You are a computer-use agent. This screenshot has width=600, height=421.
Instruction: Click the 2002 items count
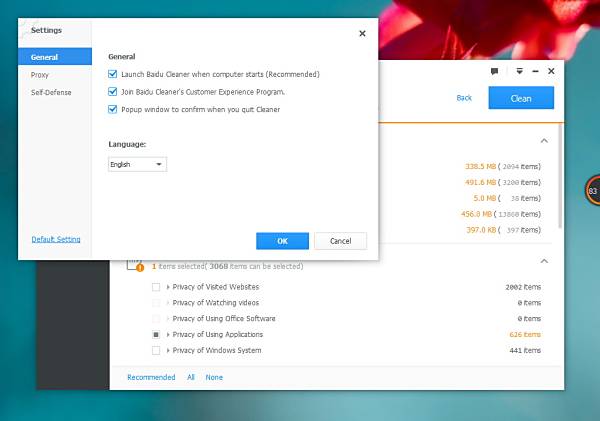(523, 287)
